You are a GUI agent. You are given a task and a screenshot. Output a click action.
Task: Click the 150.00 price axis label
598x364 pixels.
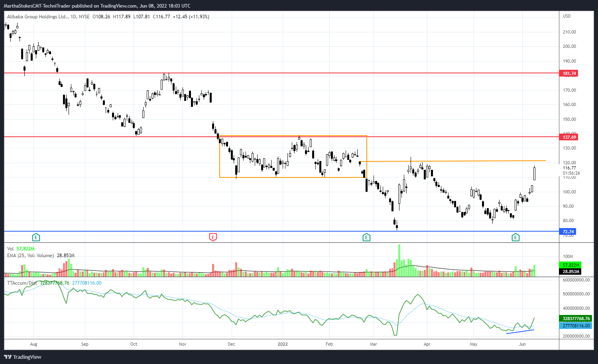[x=569, y=119]
